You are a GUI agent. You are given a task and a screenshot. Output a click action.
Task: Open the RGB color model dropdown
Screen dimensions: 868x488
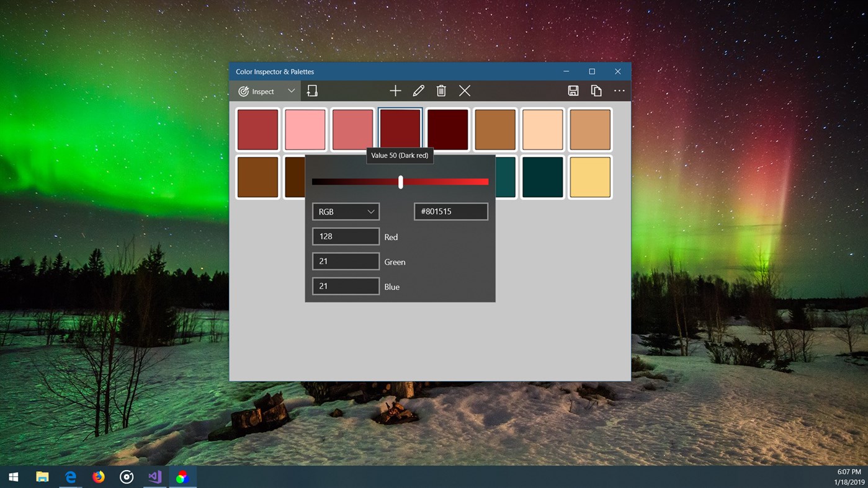[x=346, y=211]
